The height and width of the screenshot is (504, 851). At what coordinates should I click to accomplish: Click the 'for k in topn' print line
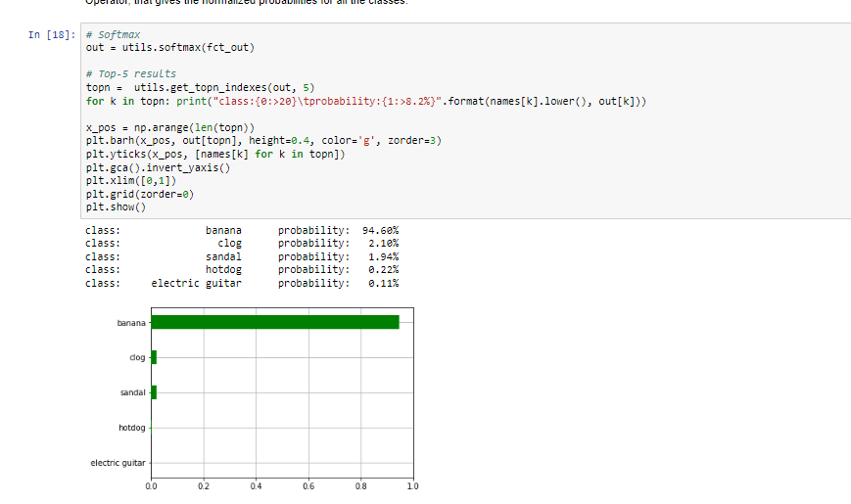tap(365, 101)
